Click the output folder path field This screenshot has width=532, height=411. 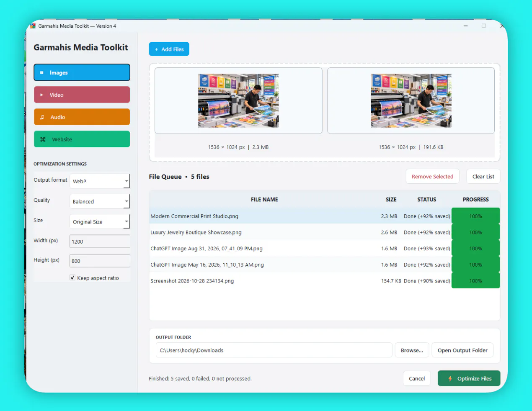point(274,350)
